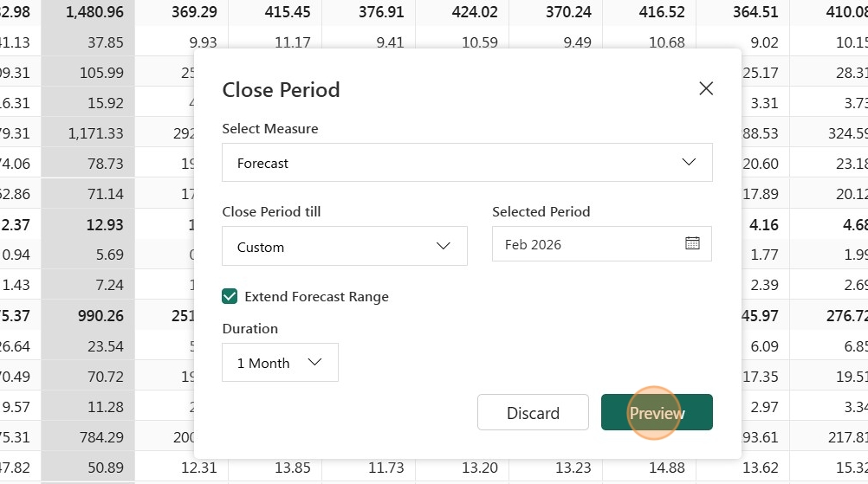The height and width of the screenshot is (484, 868).
Task: Select the 13.85 bottom row cell
Action: click(x=275, y=468)
